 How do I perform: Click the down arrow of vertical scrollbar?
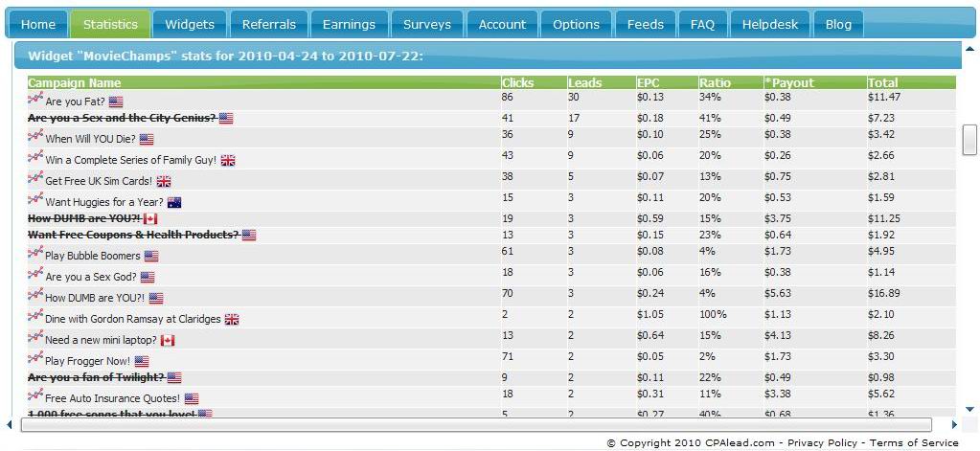(x=969, y=409)
